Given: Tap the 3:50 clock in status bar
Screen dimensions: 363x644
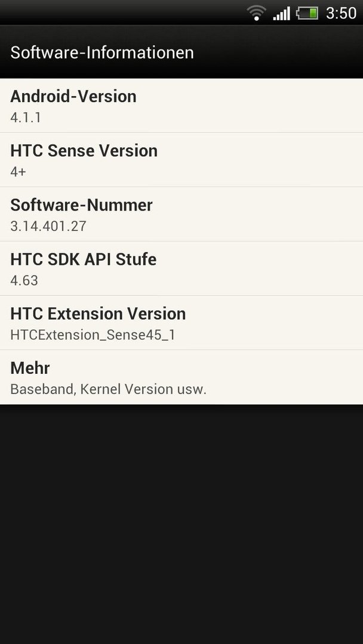Looking at the screenshot, I should pyautogui.click(x=341, y=13).
